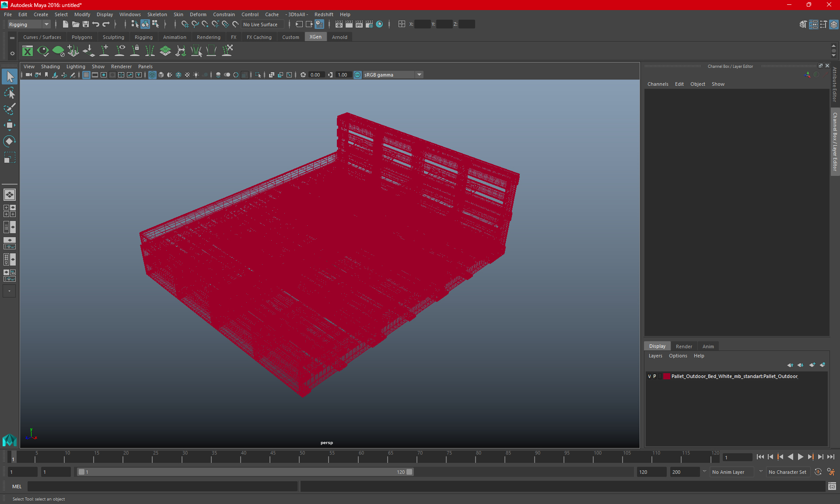Switch to the Polygons shelf tab
The image size is (840, 504).
click(x=82, y=37)
